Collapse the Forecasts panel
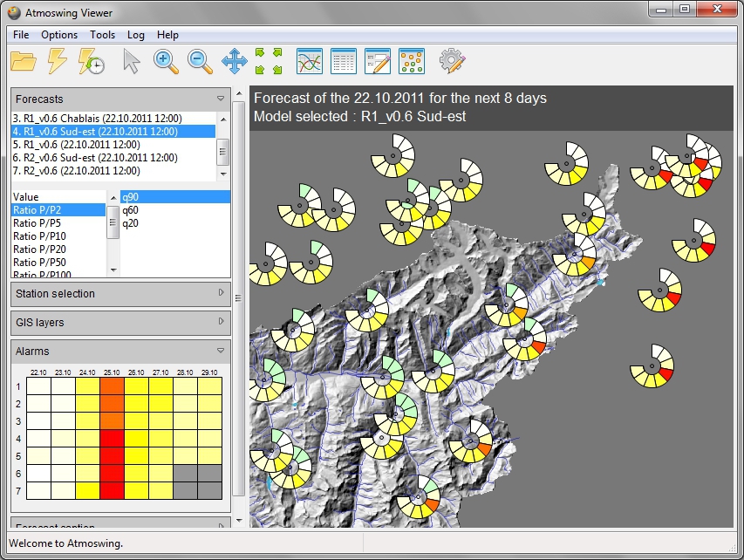 click(221, 99)
